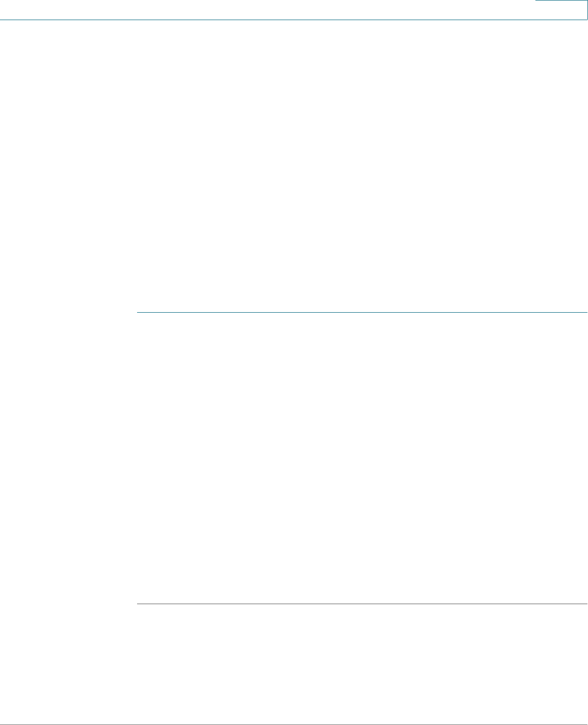Click the left end of the header line
The image size is (588, 725).
point(2,20)
